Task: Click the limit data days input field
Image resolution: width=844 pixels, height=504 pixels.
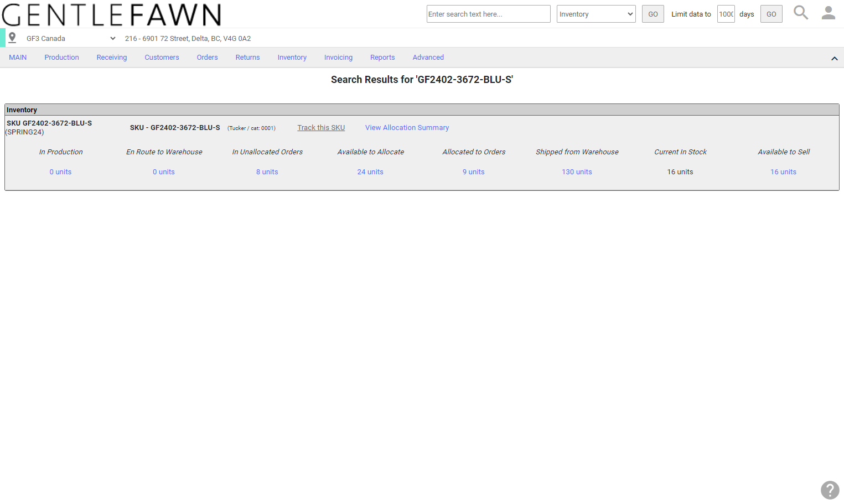Action: [726, 14]
